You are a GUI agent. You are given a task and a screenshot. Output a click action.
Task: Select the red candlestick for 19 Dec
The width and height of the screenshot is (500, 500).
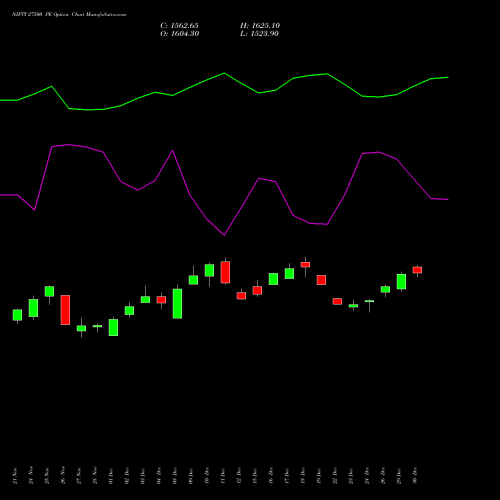point(321,280)
